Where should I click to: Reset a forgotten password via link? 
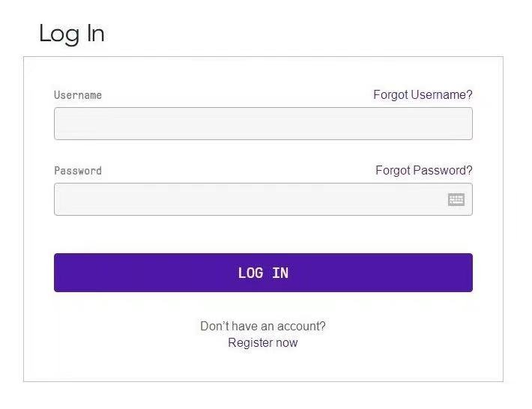pyautogui.click(x=423, y=171)
